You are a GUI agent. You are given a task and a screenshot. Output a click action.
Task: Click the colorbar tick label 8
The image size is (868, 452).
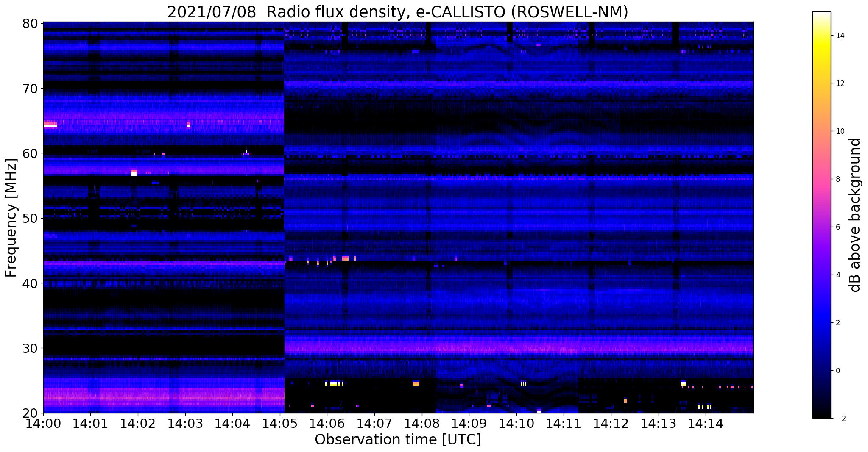pos(837,179)
